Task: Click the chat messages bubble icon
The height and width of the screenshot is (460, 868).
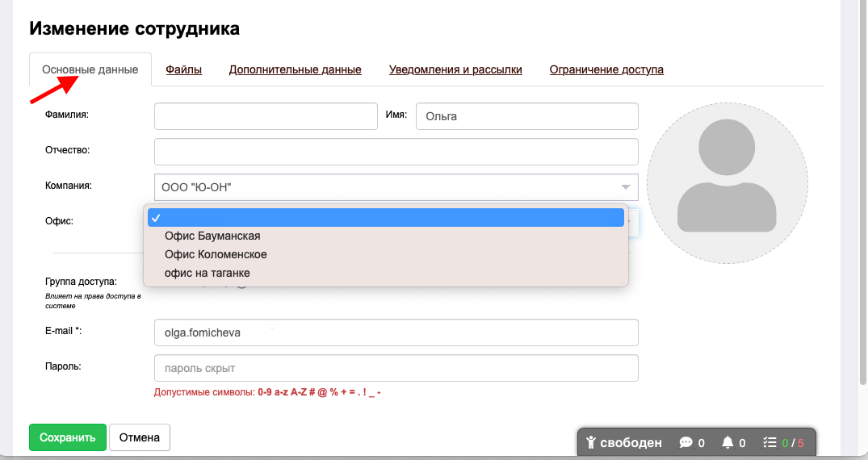Action: pyautogui.click(x=686, y=442)
